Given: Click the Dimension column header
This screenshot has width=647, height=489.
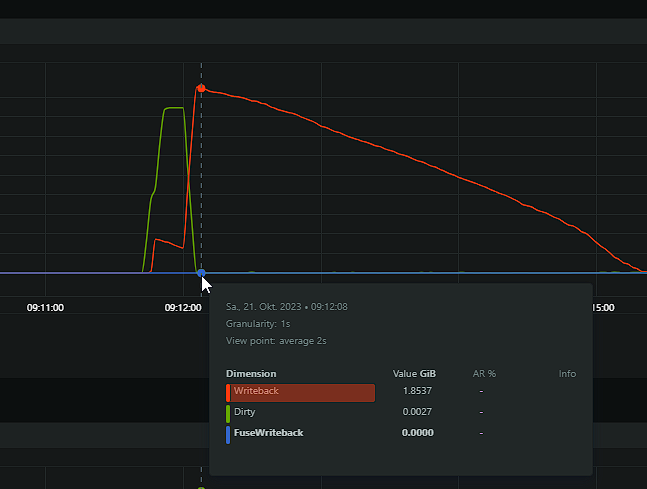Looking at the screenshot, I should click(251, 374).
